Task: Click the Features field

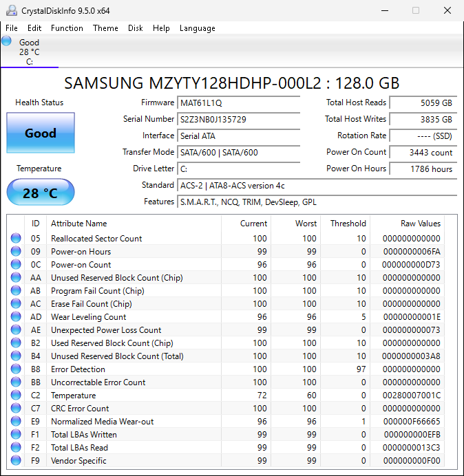Action: click(317, 202)
